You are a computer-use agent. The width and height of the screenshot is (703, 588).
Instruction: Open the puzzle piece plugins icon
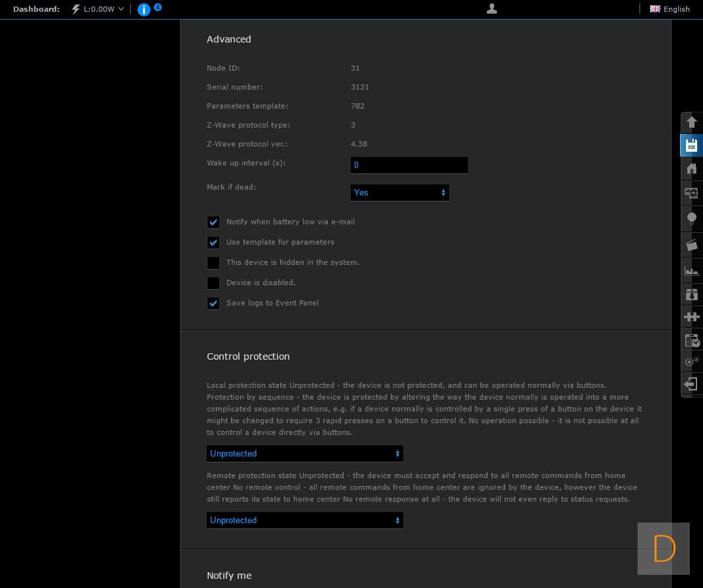(x=691, y=317)
